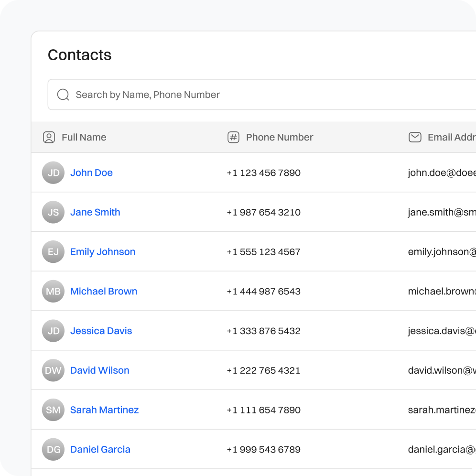
Task: Select the JS avatar for Jane Smith
Action: (53, 212)
